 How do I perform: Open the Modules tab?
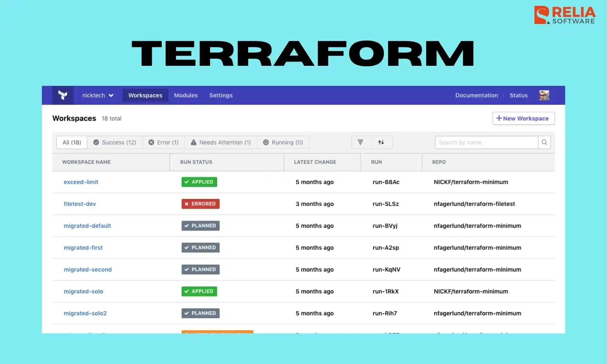coord(186,95)
